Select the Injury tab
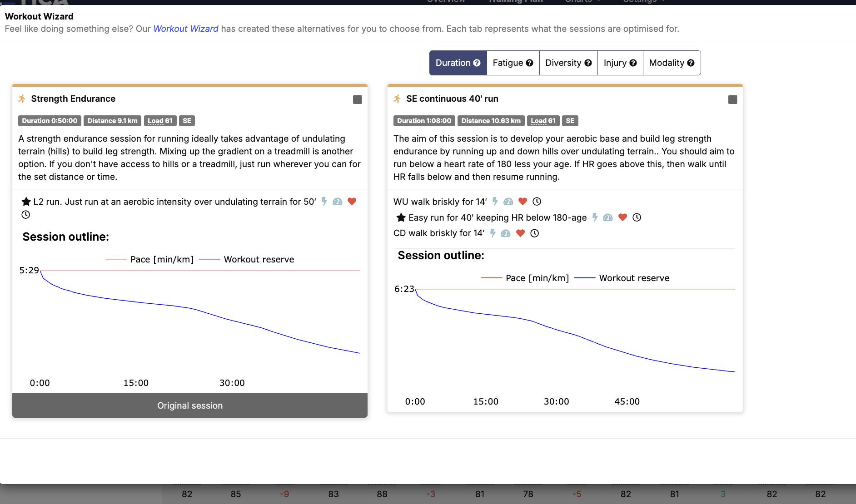Image resolution: width=856 pixels, height=504 pixels. pos(620,63)
